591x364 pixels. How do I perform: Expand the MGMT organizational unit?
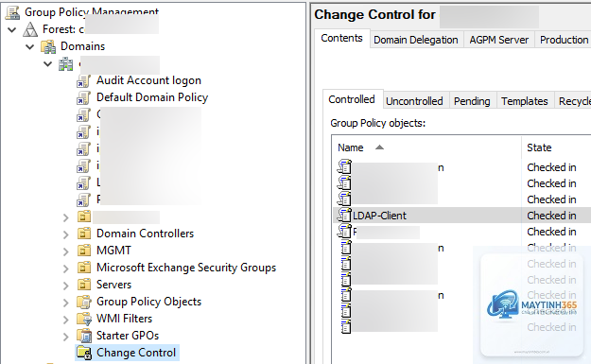tap(65, 251)
